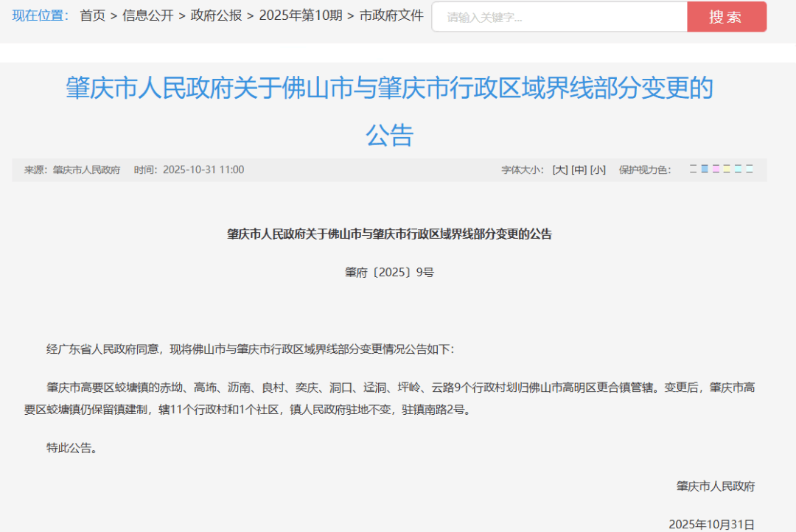This screenshot has height=532, width=796.
Task: Select 市政府文件 breadcrumb item
Action: click(391, 15)
